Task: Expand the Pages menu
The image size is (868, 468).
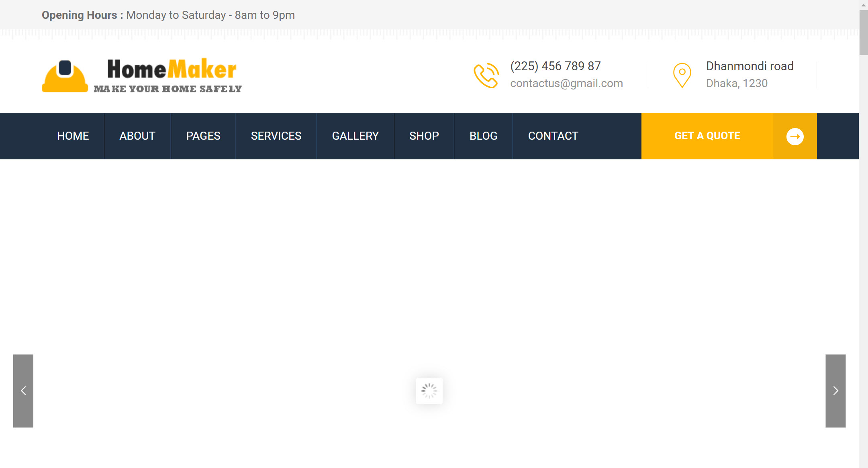Action: pyautogui.click(x=203, y=136)
